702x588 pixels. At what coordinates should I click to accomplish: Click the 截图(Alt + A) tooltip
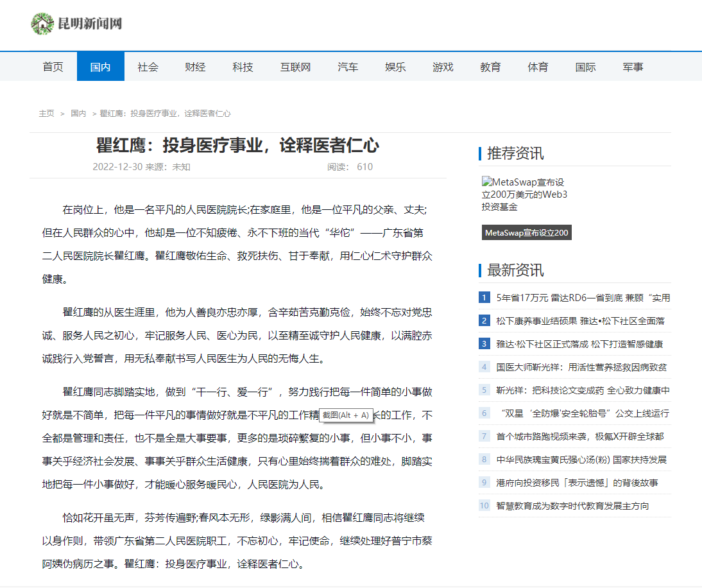click(x=346, y=415)
